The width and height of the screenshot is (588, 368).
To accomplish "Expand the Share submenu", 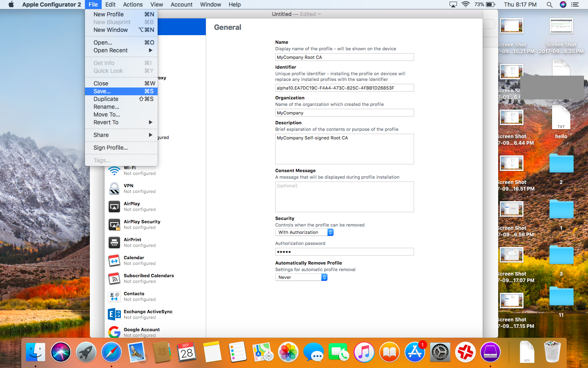I will coord(121,135).
